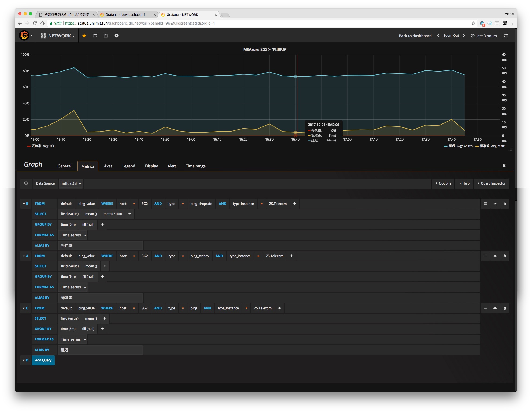Click the ALIAS BY field containing 延迟
The image size is (532, 413).
tap(101, 350)
